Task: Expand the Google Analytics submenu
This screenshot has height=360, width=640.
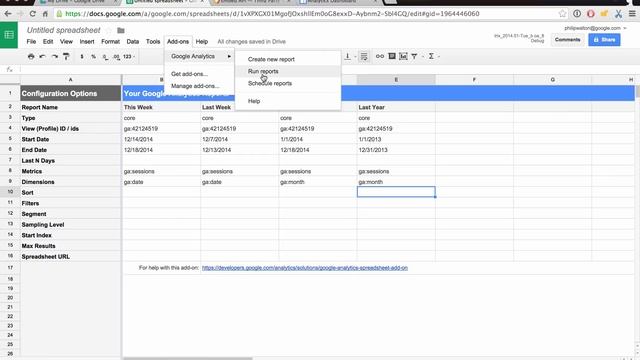Action: coord(200,56)
